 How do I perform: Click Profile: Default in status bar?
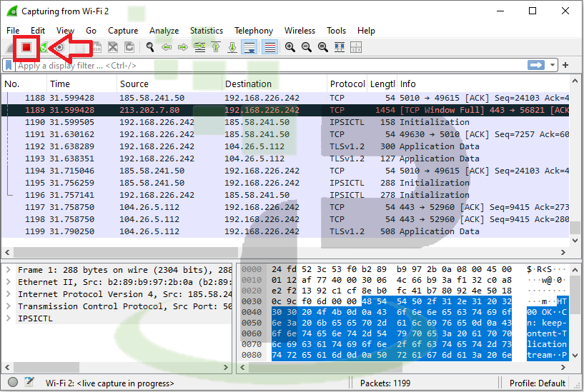pos(538,383)
